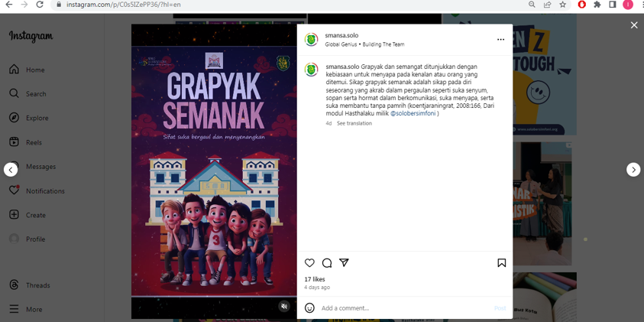Open more options via the three dots menu
The image size is (644, 322).
click(x=500, y=40)
